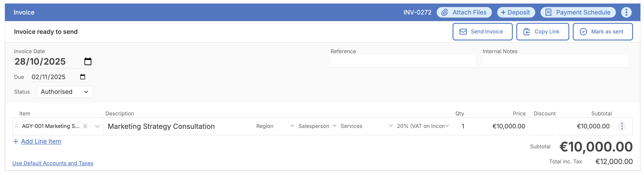Click the paperclip Attach Files icon
This screenshot has height=175, width=644.
point(444,12)
